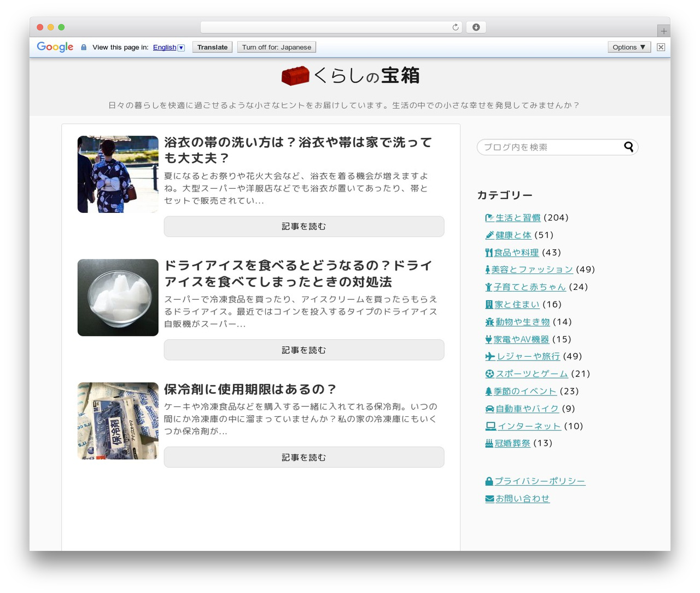The image size is (700, 593).
Task: Click the red treasure chest logo icon
Action: tap(295, 76)
